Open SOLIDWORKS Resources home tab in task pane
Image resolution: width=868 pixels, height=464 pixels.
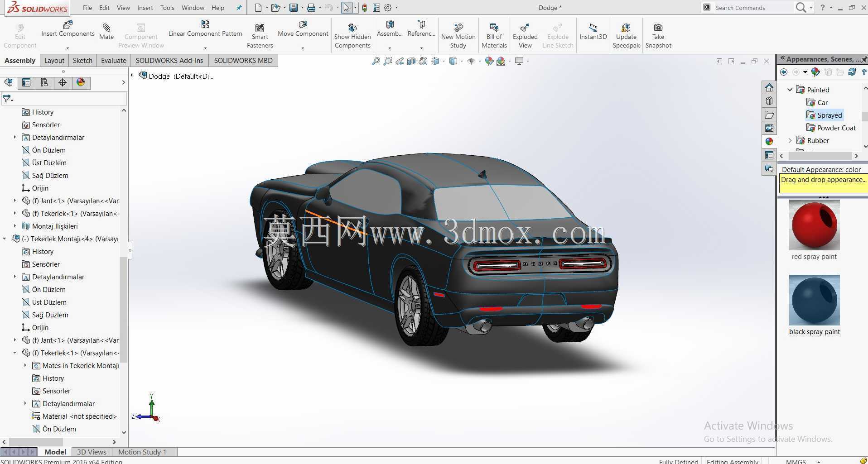pos(769,87)
